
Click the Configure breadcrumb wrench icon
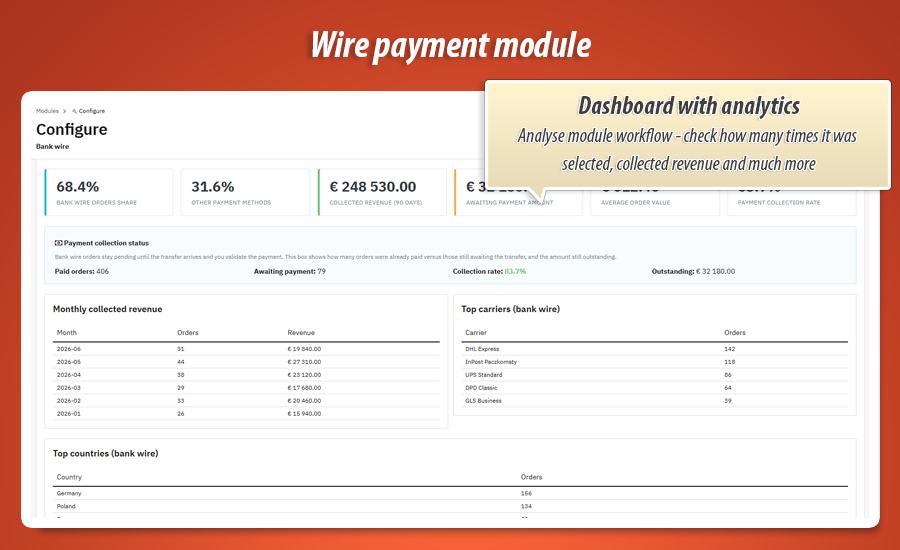point(75,111)
